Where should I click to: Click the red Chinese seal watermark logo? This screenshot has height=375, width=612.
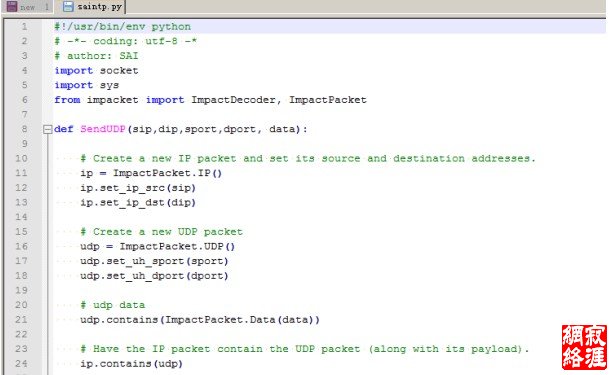pos(584,347)
